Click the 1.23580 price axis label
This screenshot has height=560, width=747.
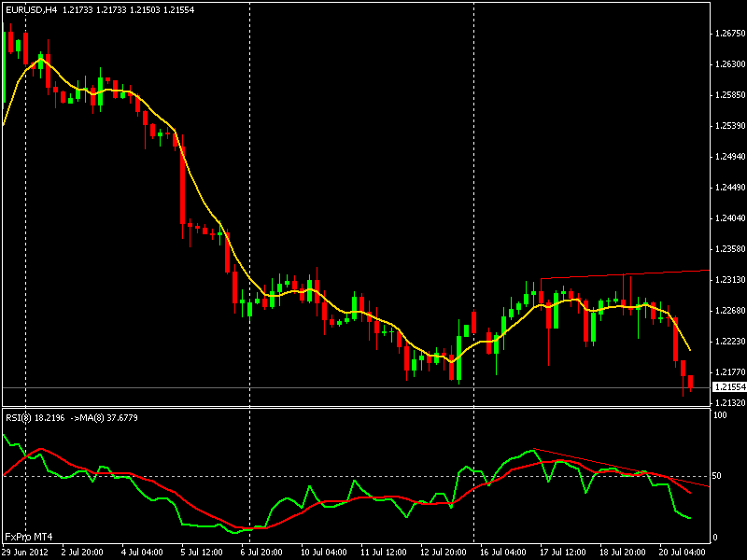click(730, 249)
